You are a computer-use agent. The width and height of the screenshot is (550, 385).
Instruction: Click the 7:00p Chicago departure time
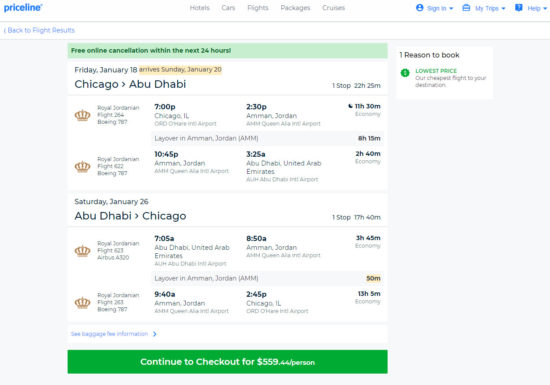coord(165,107)
